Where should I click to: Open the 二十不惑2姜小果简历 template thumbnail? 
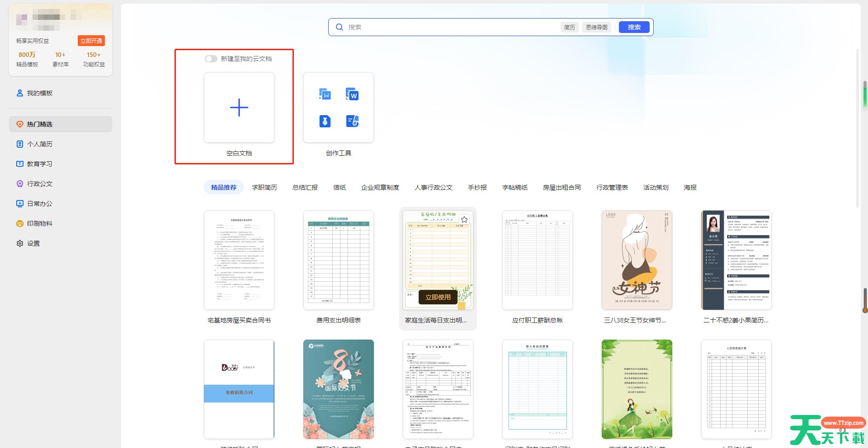point(736,260)
